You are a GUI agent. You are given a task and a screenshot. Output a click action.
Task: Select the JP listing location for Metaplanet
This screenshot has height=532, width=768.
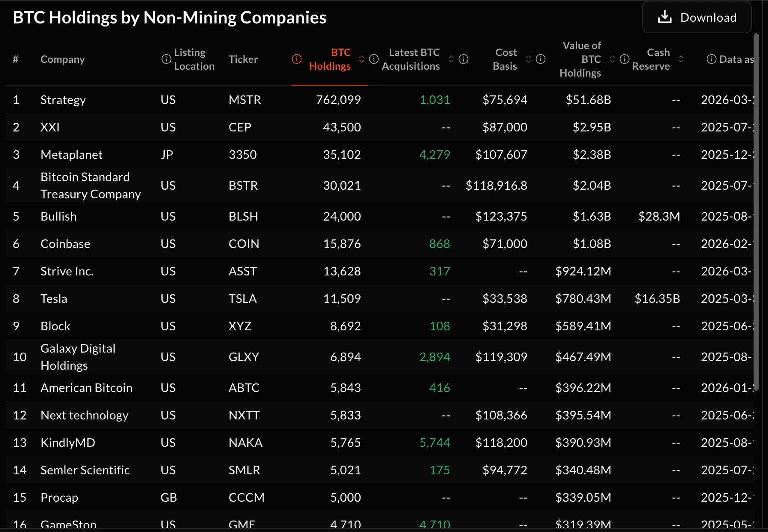[167, 155]
